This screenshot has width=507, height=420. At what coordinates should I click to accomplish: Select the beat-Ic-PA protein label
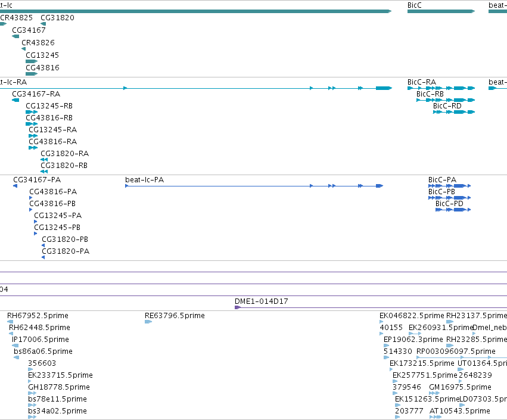tap(145, 180)
